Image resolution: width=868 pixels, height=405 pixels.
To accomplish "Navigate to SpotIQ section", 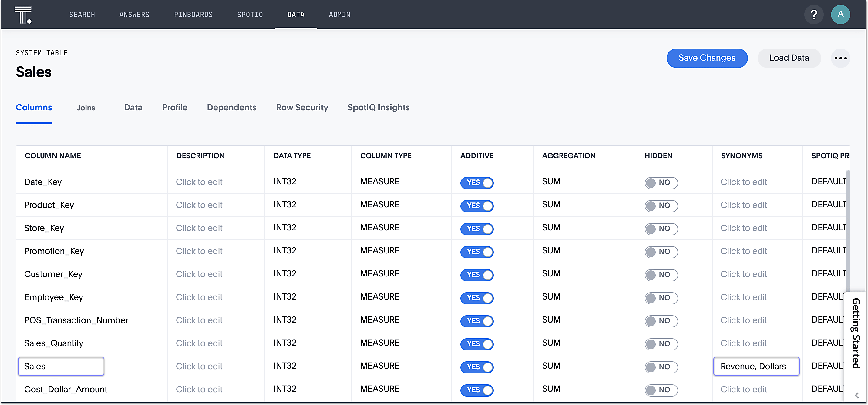I will pos(249,14).
